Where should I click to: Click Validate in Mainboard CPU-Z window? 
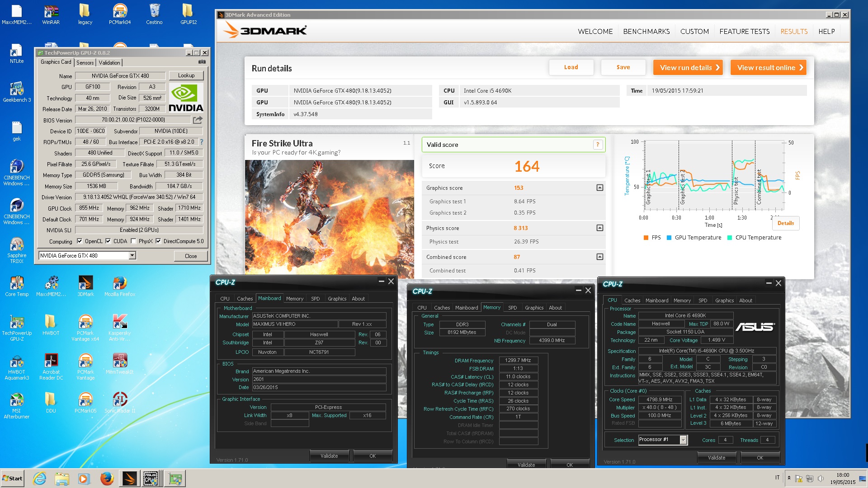pyautogui.click(x=329, y=456)
